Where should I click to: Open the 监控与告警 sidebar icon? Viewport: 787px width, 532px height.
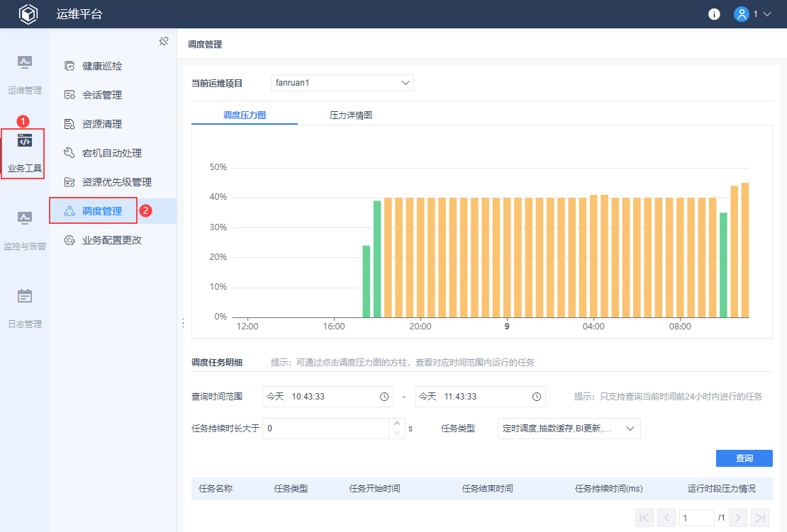[25, 218]
